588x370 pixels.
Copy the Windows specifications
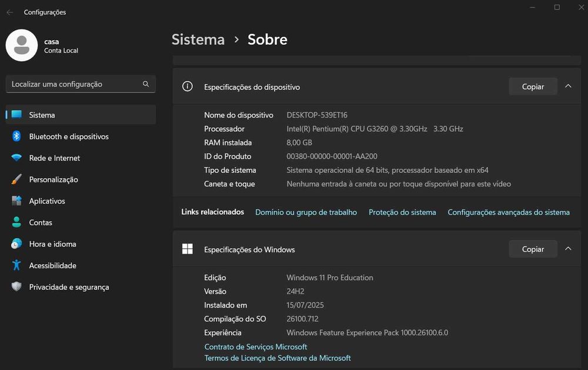(x=533, y=249)
